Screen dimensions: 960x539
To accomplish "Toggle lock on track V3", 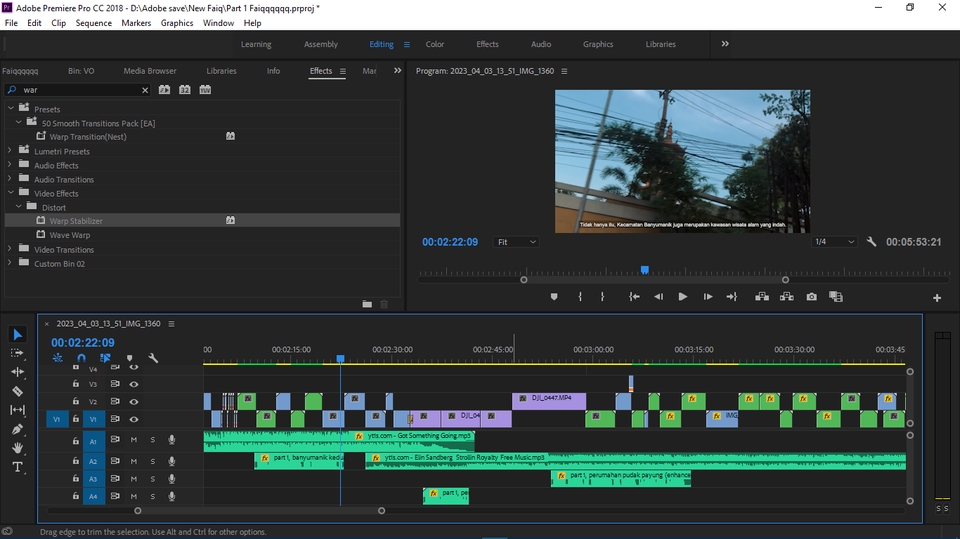I will point(76,384).
